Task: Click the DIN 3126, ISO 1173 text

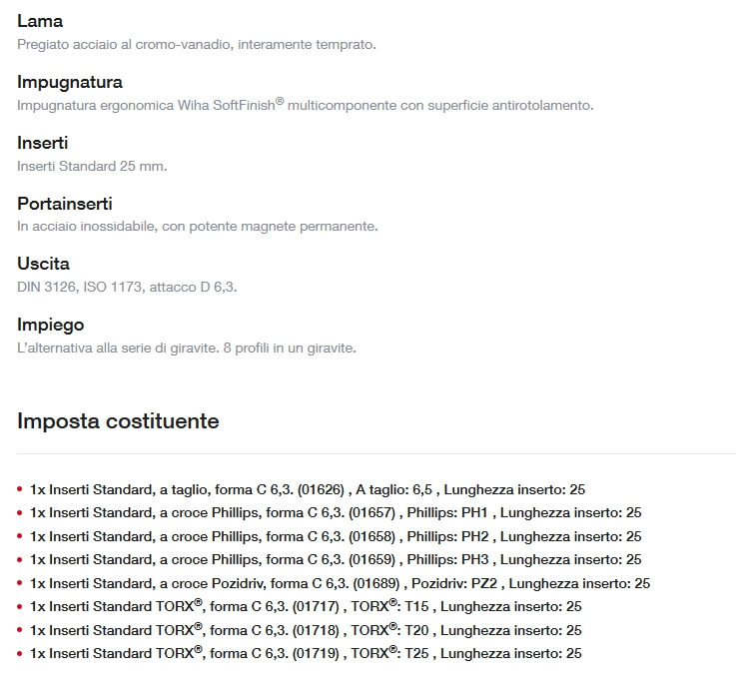Action: [x=127, y=288]
